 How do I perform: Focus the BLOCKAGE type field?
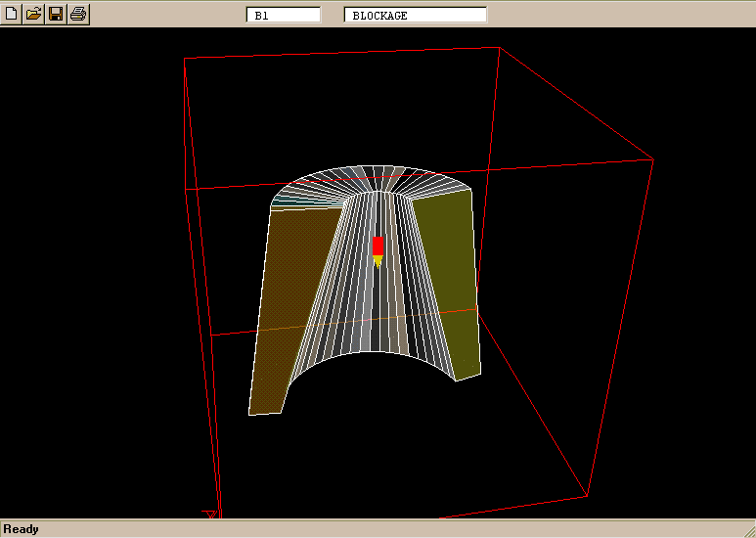(415, 16)
